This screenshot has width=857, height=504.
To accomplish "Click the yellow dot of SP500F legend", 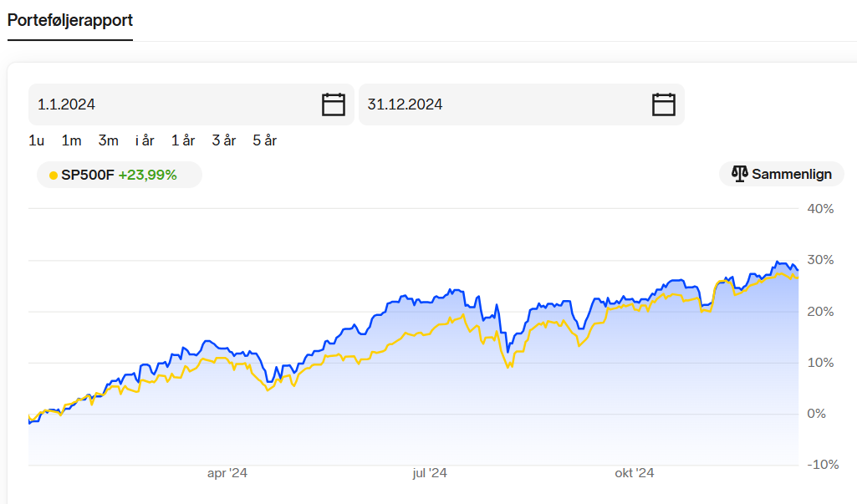I will coord(53,176).
